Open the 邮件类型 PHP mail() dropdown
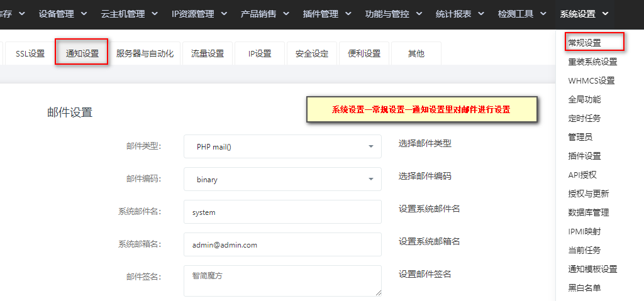644x301 pixels. [x=282, y=146]
